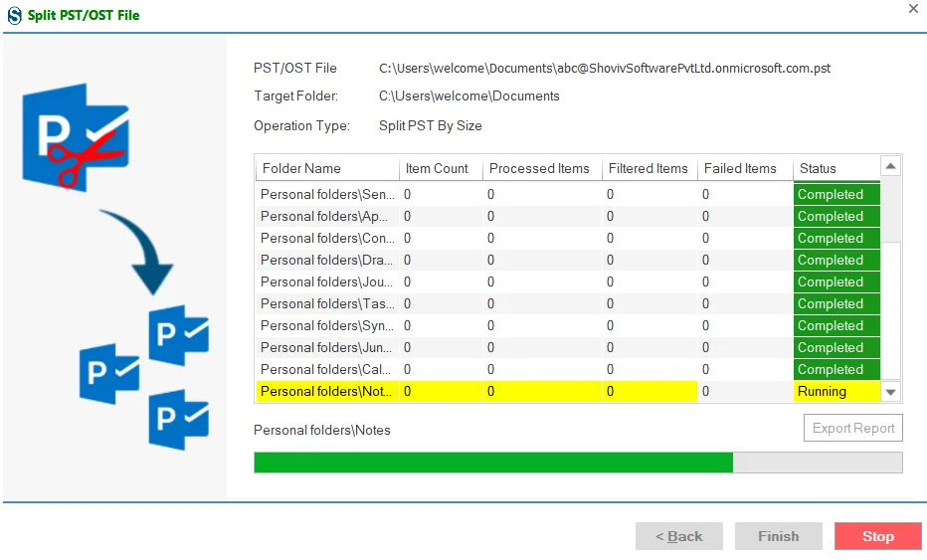Image resolution: width=927 pixels, height=560 pixels.
Task: Select row Personal folders\Cal...
Action: point(568,370)
